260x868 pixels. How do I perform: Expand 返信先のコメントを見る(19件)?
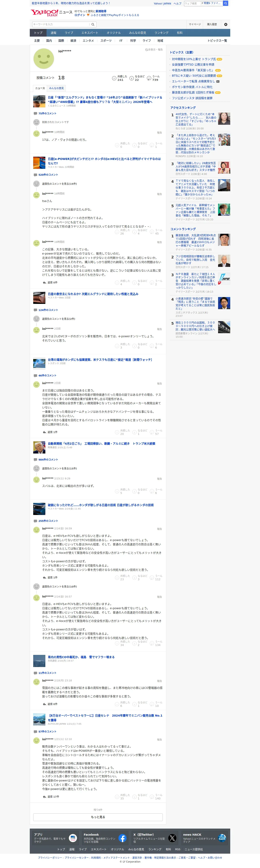59,184
